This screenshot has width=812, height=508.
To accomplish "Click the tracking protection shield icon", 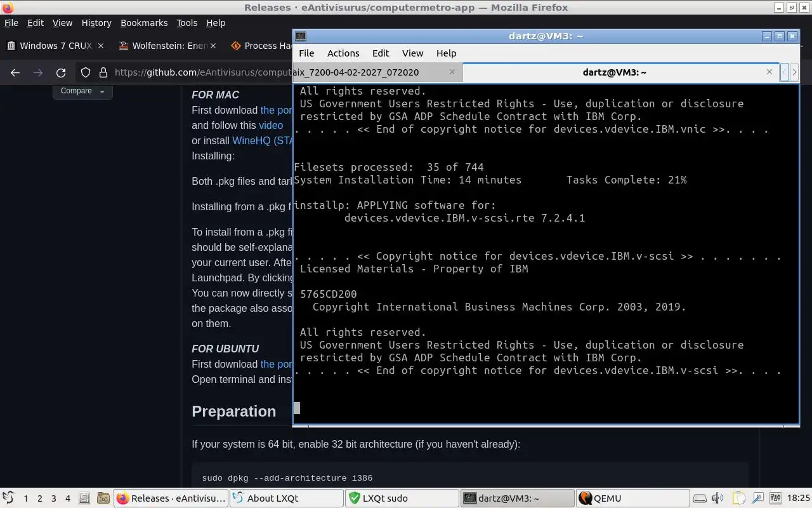I will 86,72.
